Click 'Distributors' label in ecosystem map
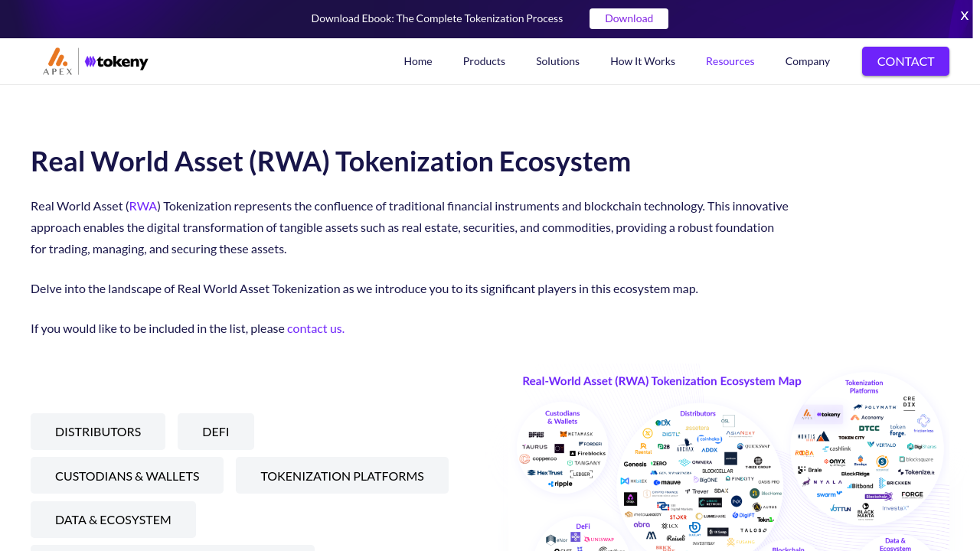This screenshot has width=980, height=551. click(x=697, y=413)
